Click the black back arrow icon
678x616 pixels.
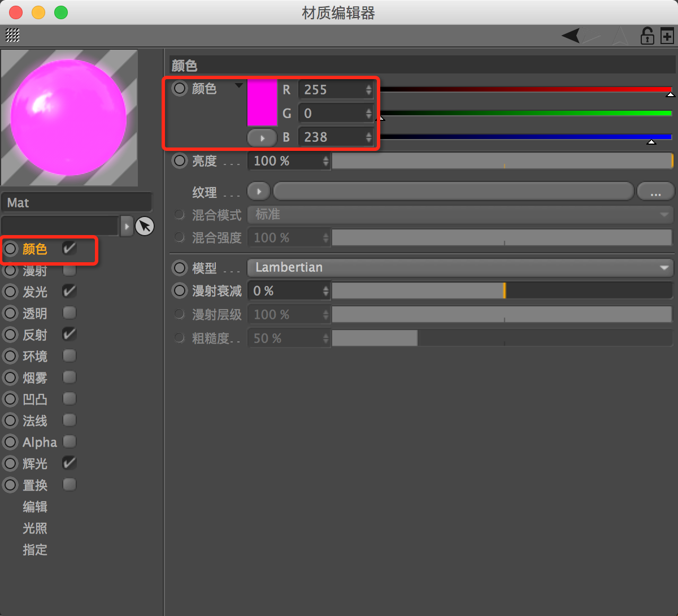571,36
